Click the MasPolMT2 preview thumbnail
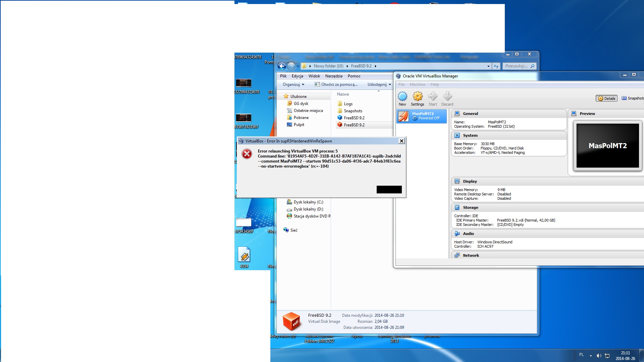This screenshot has height=362, width=644. tap(607, 146)
